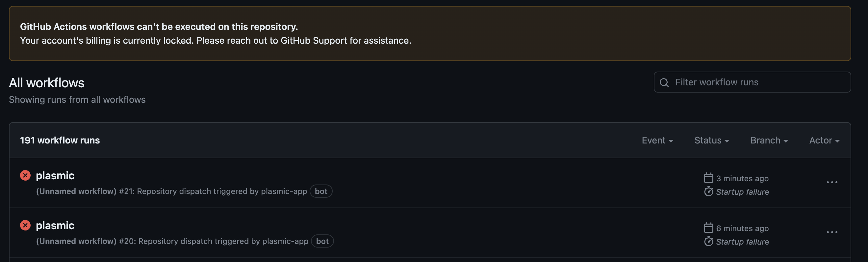Screen dimensions: 868x262
Task: Focus the Filter workflow runs field
Action: [758, 82]
